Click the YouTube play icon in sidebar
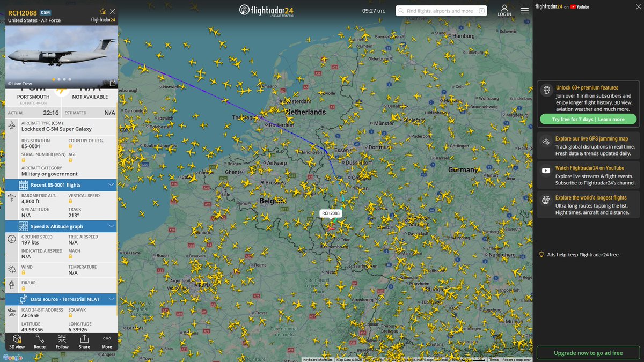 [x=546, y=171]
